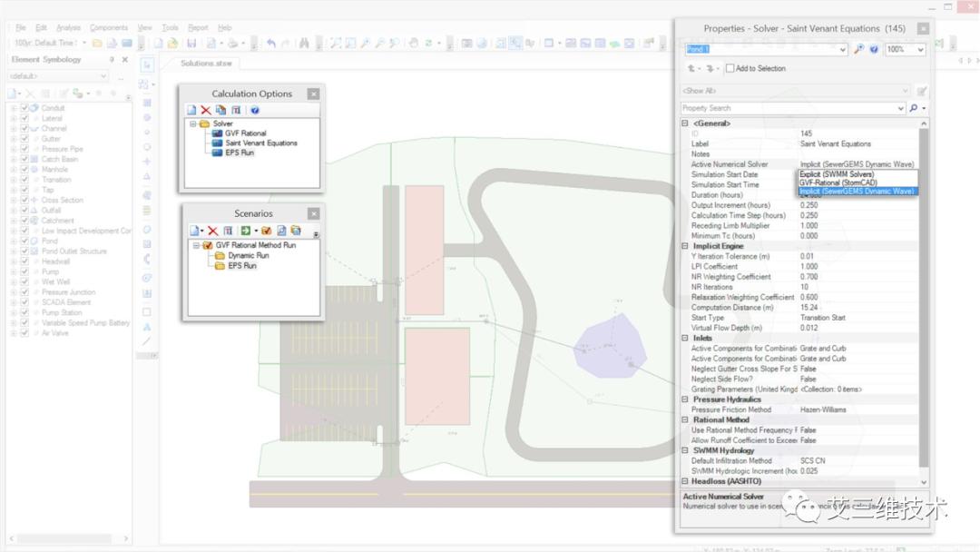Uncheck the Conduit layer checkbox
This screenshot has width=980, height=552.
25,108
